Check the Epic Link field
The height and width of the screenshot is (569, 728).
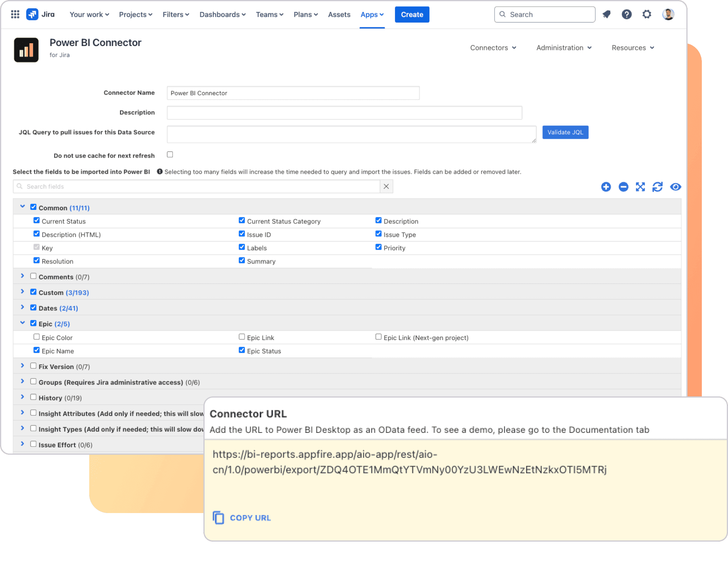[x=242, y=336]
